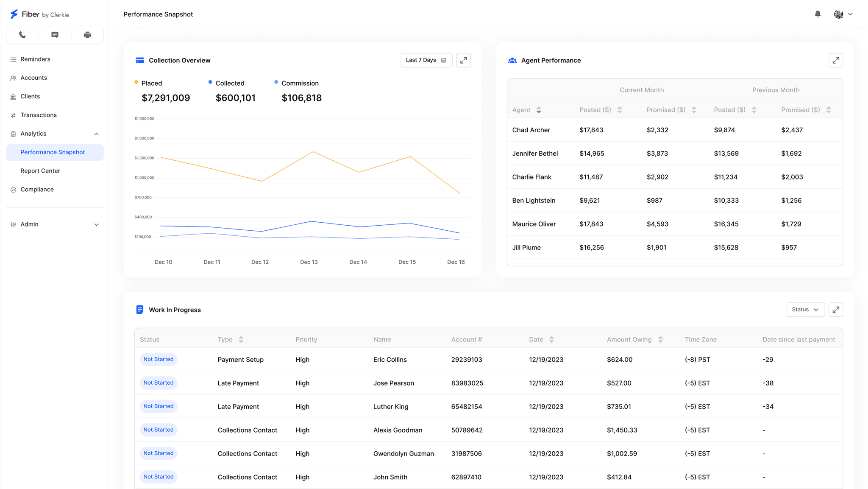The width and height of the screenshot is (868, 489).
Task: Go to Transactions in the sidebar
Action: pyautogui.click(x=39, y=115)
